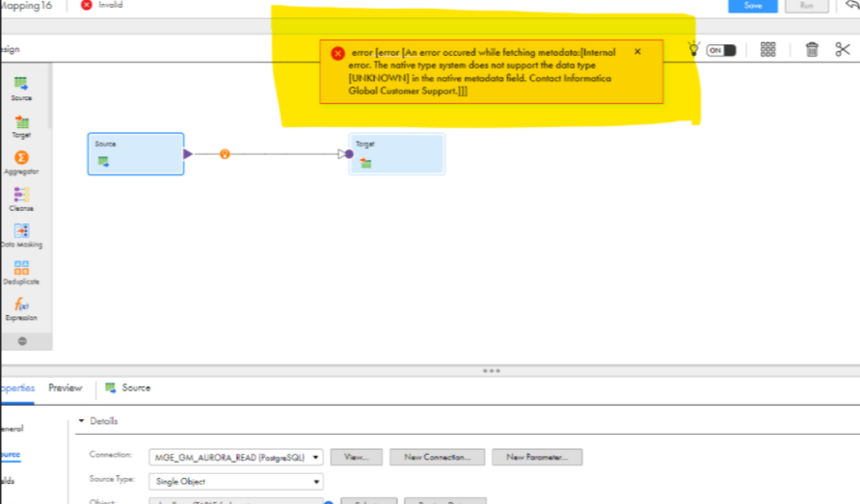860x504 pixels.
Task: Toggle the ON recommendation switch
Action: tap(721, 50)
